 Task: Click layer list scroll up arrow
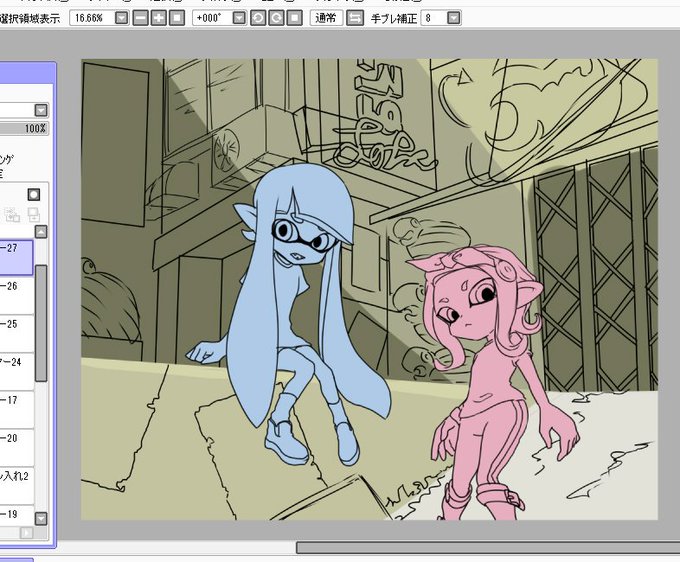tap(41, 232)
